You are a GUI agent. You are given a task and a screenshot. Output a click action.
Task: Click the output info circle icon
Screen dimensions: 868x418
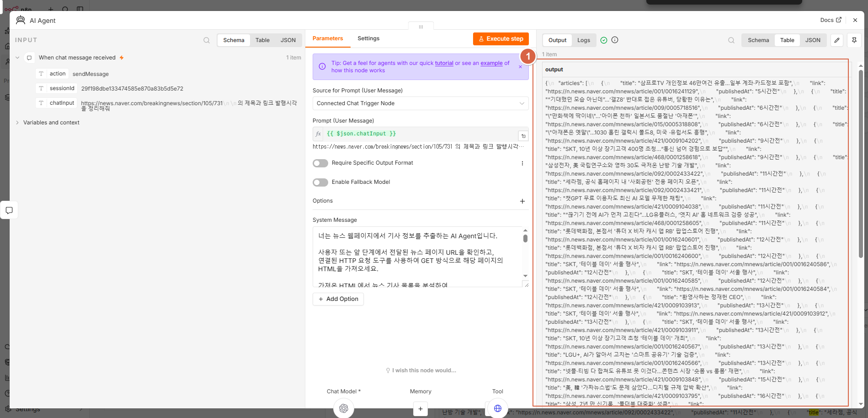point(615,40)
